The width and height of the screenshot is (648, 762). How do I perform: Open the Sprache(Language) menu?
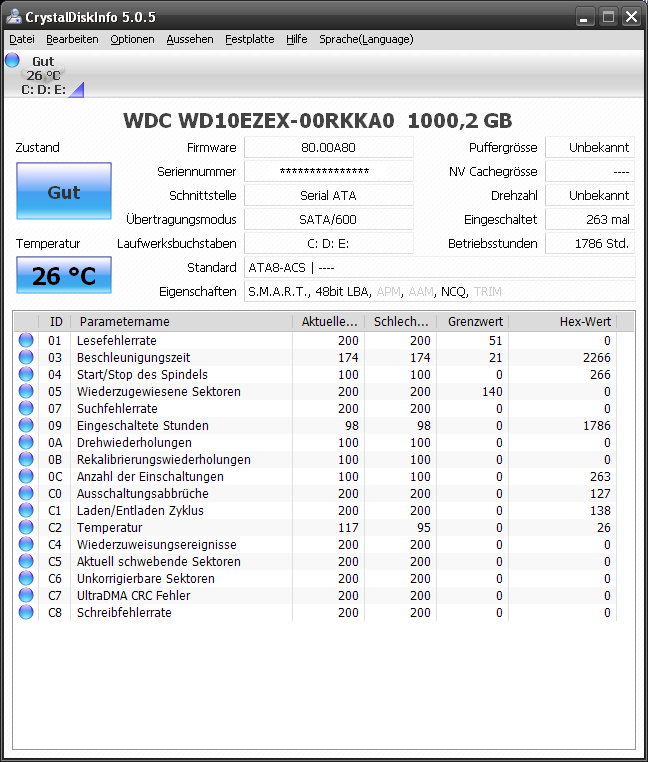pos(366,39)
